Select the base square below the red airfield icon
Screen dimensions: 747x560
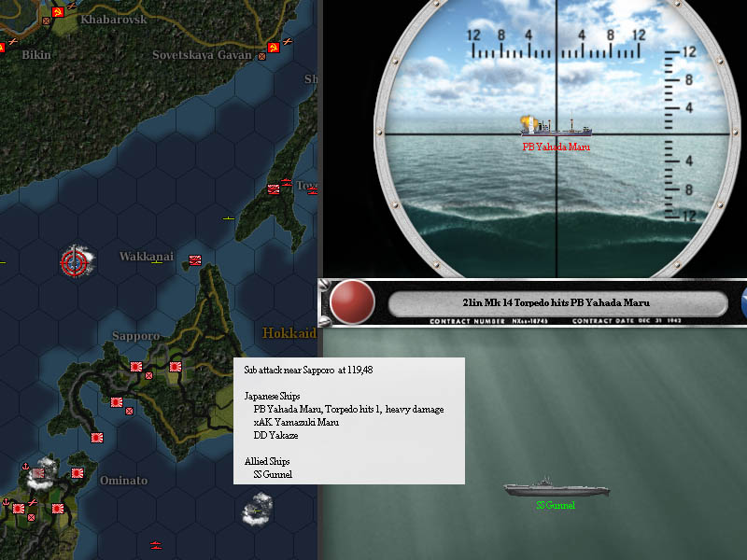[31, 517]
